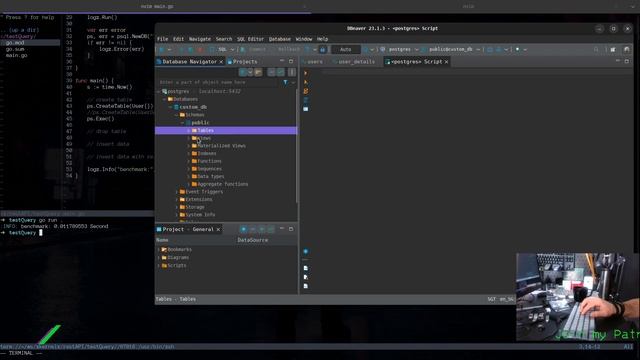The height and width of the screenshot is (360, 640).
Task: Click the top document icon in the lower editor gutter
Action: [x=306, y=268]
